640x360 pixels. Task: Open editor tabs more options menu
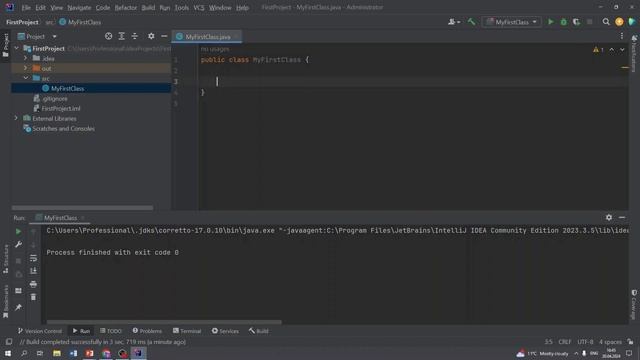pos(622,36)
